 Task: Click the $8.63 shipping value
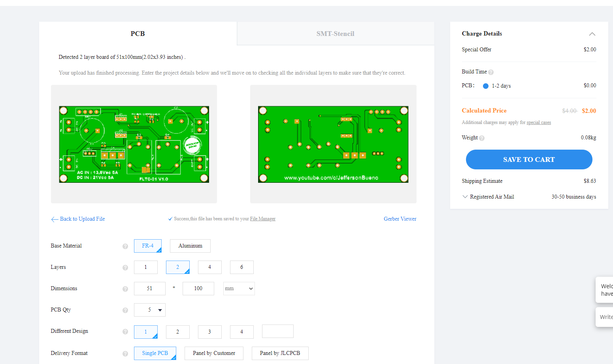click(x=590, y=181)
